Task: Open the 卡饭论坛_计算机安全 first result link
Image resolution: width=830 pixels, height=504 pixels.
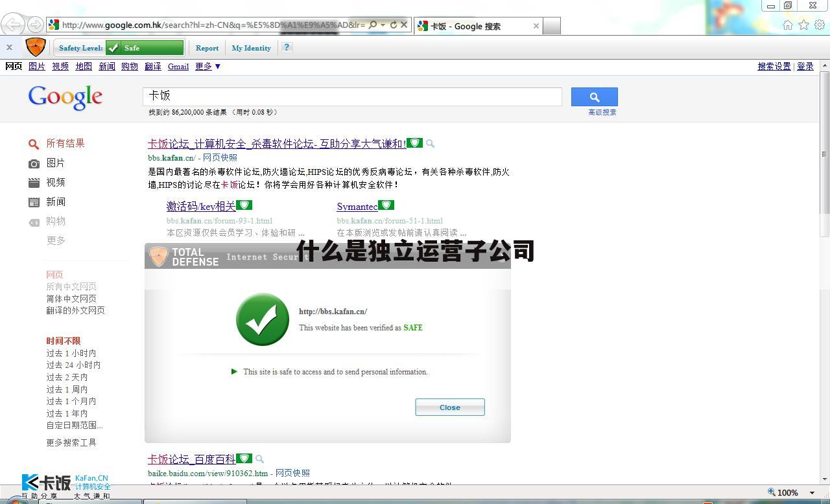Action: [277, 144]
